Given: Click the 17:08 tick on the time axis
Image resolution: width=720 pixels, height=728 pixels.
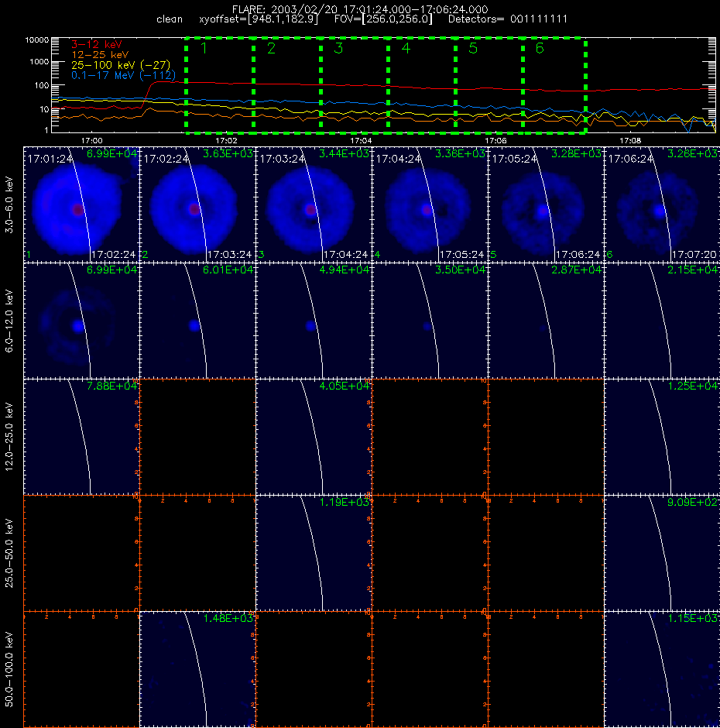Looking at the screenshot, I should click(630, 141).
